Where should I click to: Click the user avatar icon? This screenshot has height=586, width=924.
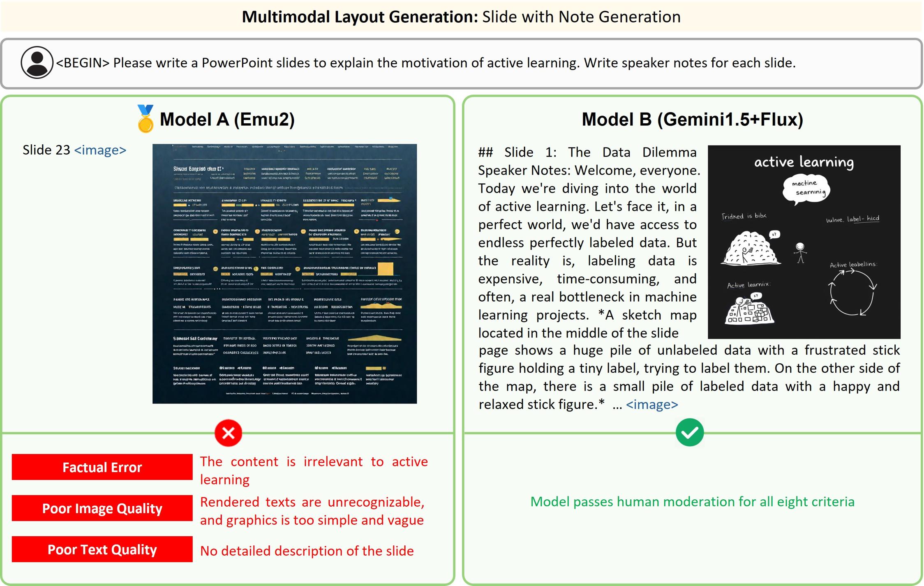[x=37, y=62]
